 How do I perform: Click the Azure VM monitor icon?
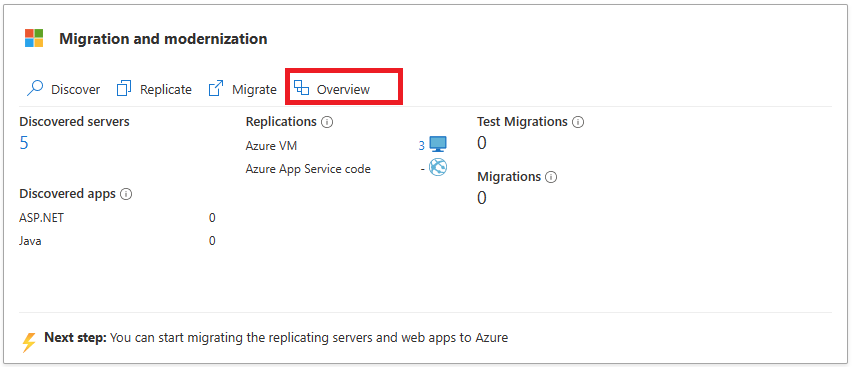point(438,144)
